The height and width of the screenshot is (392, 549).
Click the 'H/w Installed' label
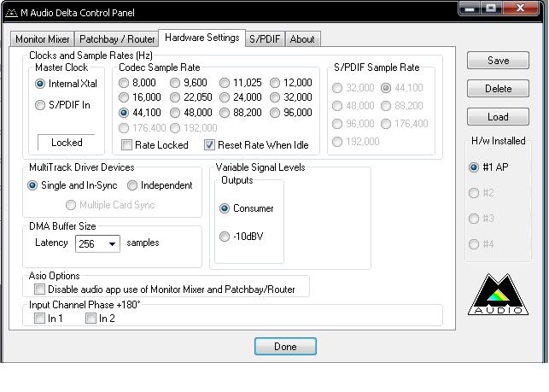(x=499, y=140)
